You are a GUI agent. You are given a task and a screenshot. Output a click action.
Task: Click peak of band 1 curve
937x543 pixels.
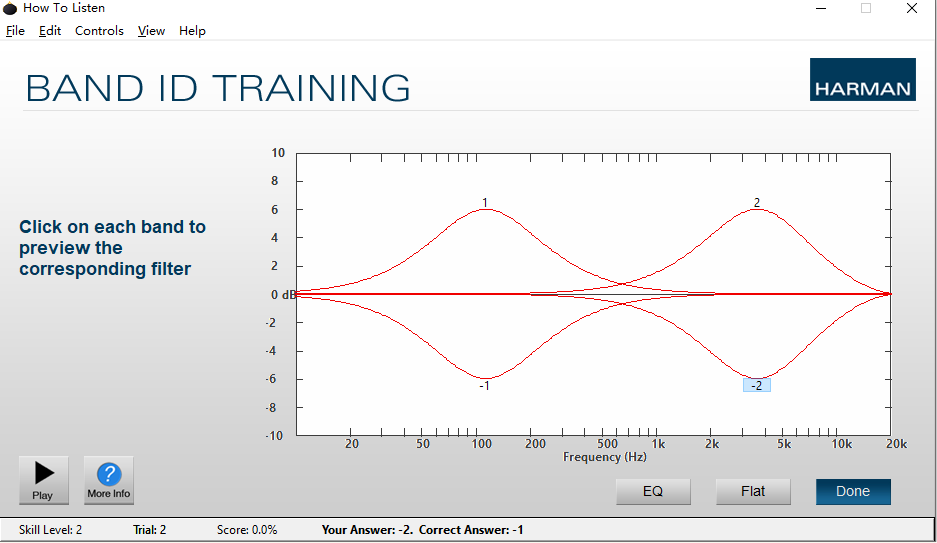point(487,210)
